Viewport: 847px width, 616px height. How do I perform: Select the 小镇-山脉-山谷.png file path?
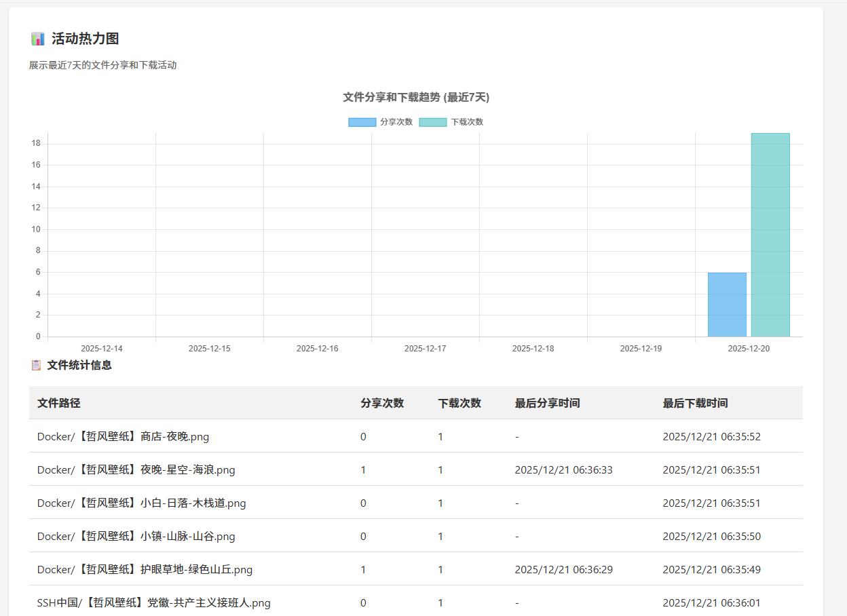[136, 536]
